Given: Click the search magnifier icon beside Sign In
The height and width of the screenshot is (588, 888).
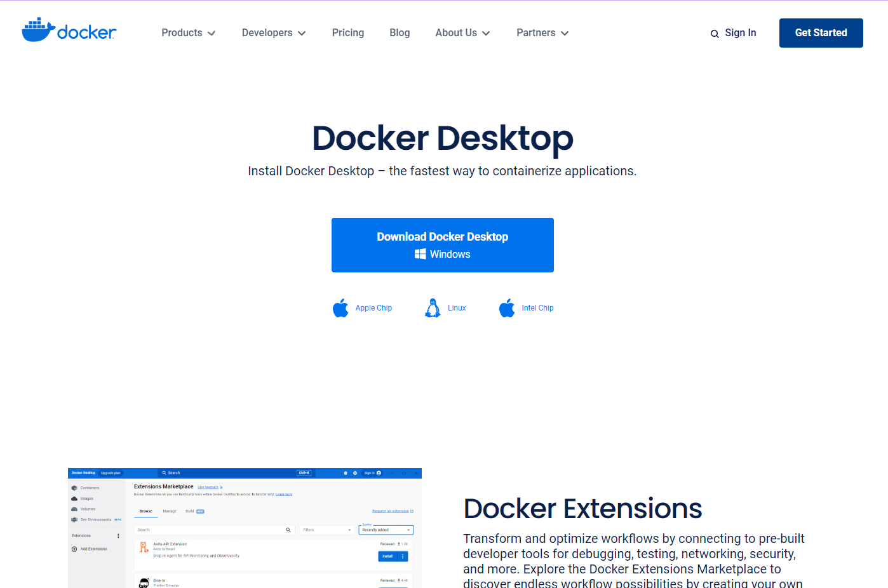Looking at the screenshot, I should tap(715, 34).
